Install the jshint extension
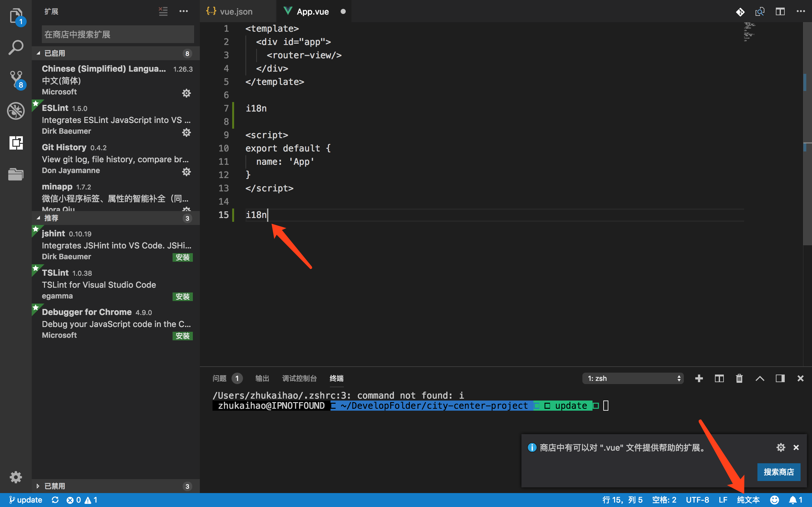 coord(182,257)
